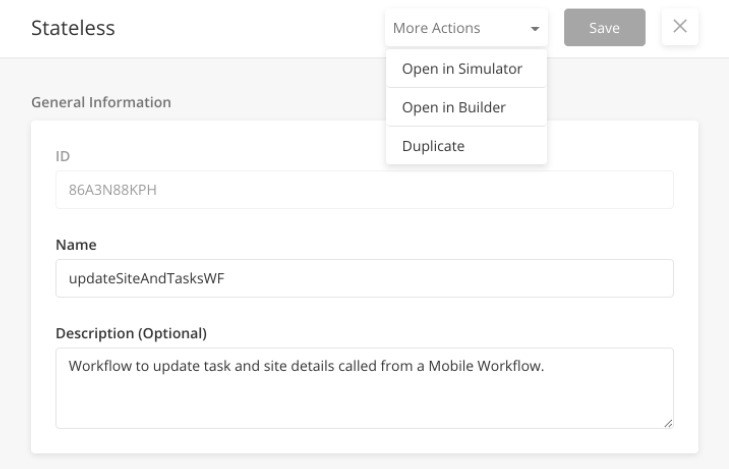Place cursor on updateSiteAndTasksWF text
729x469 pixels.
(146, 278)
